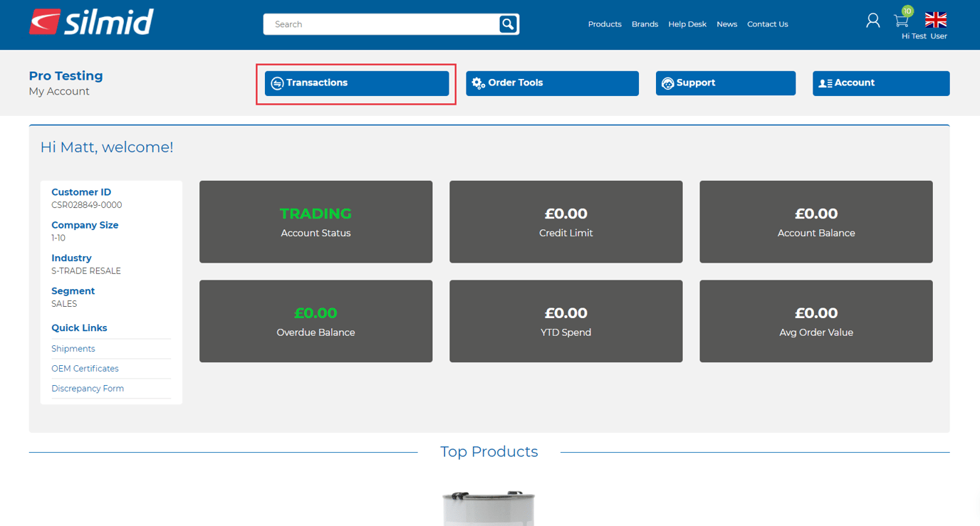Expand the Order Tools dropdown button

552,83
